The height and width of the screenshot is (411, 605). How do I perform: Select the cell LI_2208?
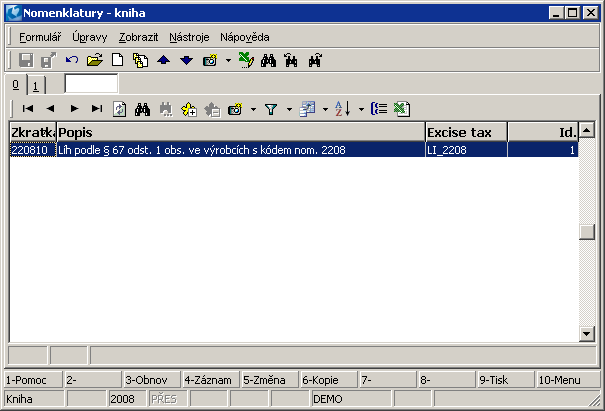pyautogui.click(x=466, y=150)
